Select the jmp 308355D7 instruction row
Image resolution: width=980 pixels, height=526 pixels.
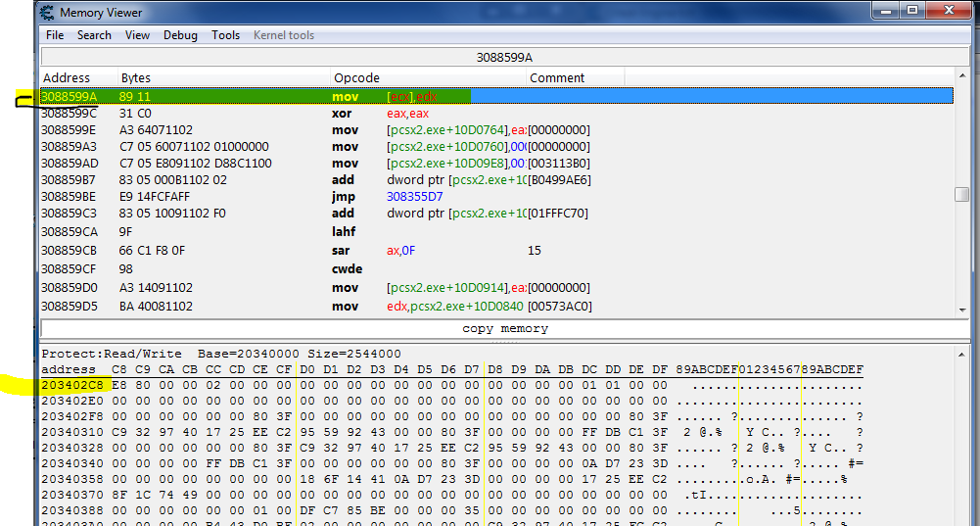click(294, 197)
